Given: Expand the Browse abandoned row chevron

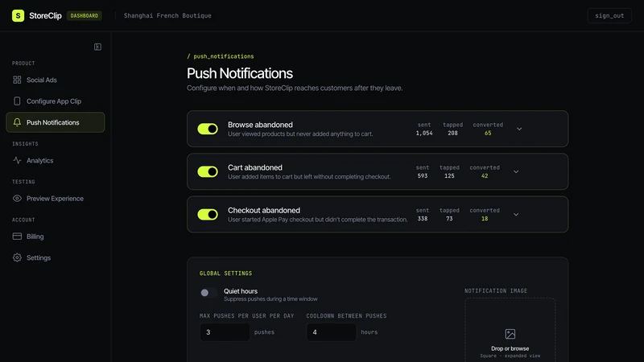Looking at the screenshot, I should pos(519,129).
